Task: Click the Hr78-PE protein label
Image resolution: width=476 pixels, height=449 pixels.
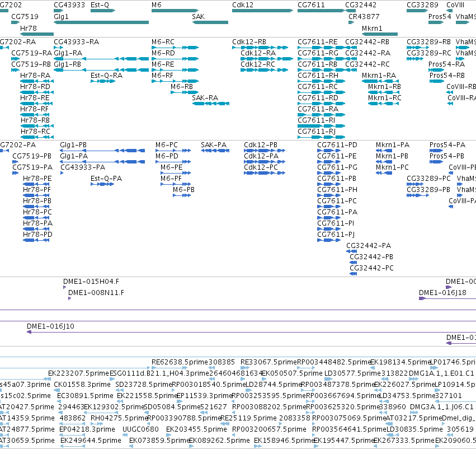Action: point(37,179)
